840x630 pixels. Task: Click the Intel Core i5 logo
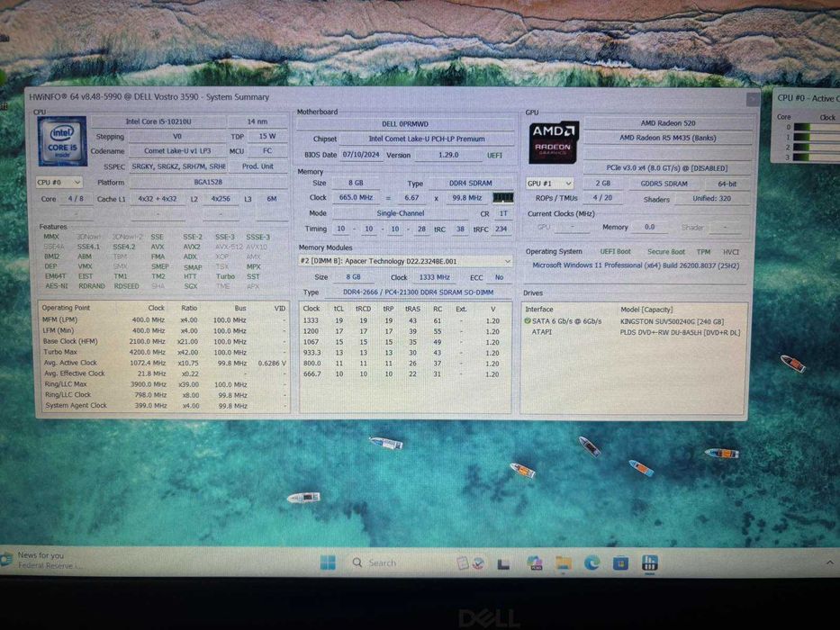tap(63, 141)
